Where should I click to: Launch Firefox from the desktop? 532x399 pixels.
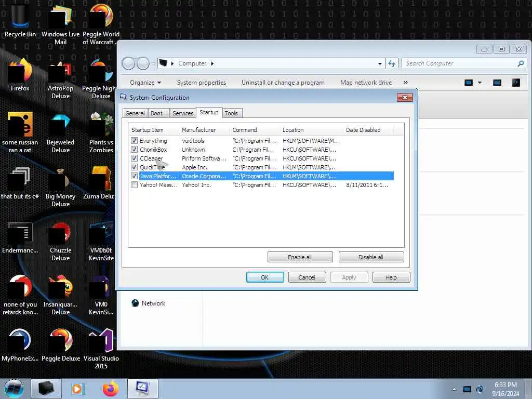point(20,75)
